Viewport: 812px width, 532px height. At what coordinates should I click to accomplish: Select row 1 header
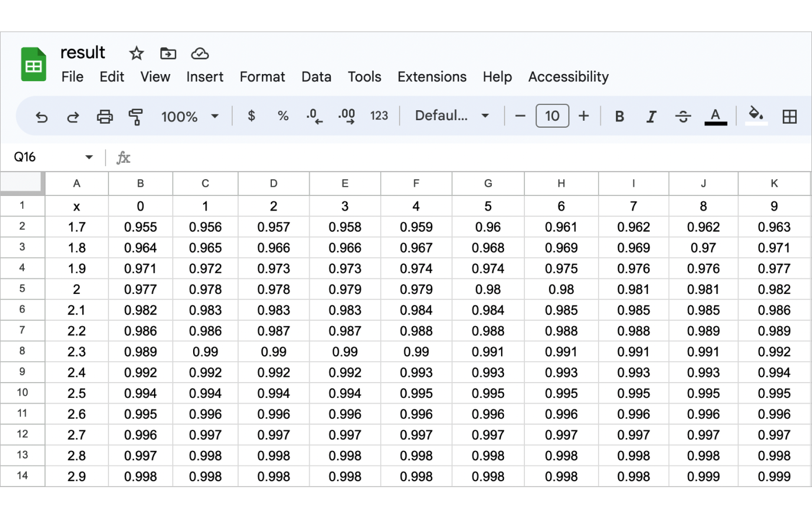[x=22, y=205]
